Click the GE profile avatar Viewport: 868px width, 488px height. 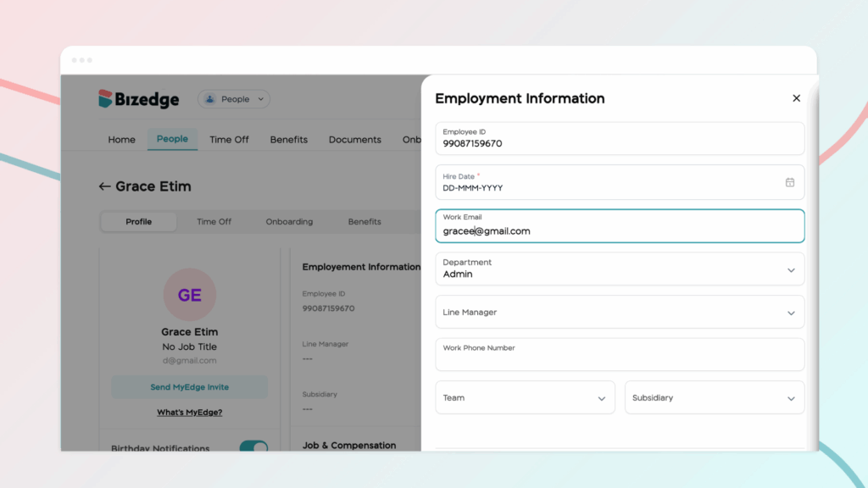(x=189, y=295)
